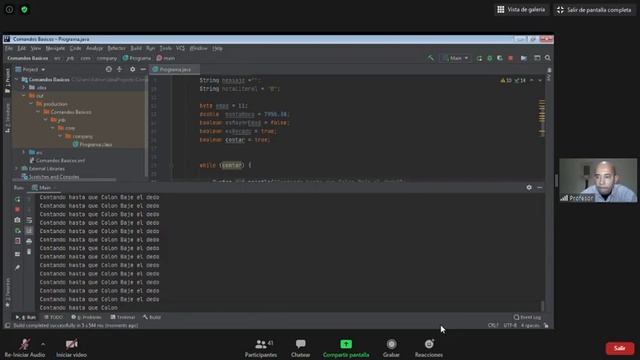Collapse the Comandos Basicos project root
640x360 pixels.
(17, 80)
